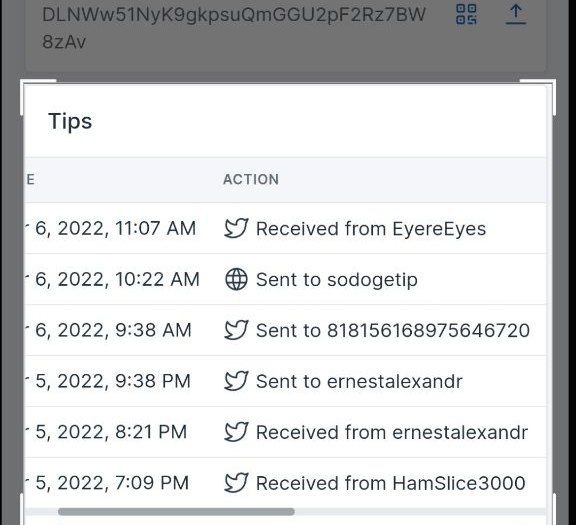Click the 7:09 PM date cell
The height and width of the screenshot is (525, 576).
112,482
